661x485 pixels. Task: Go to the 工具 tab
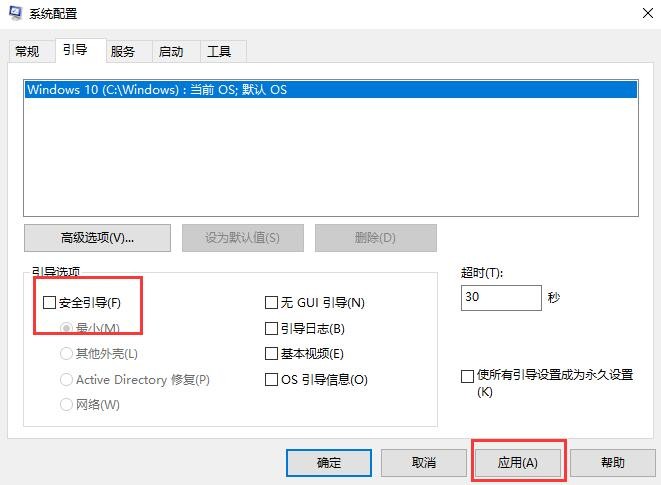219,51
